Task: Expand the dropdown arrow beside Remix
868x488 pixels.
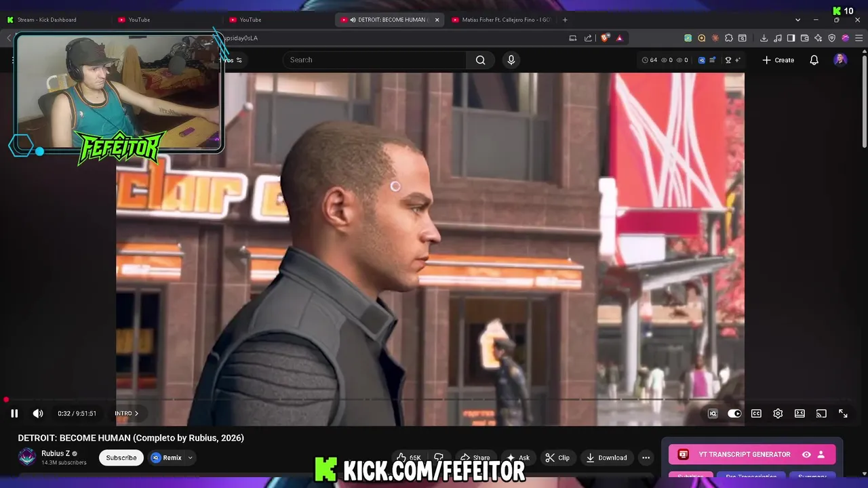Action: pyautogui.click(x=190, y=457)
